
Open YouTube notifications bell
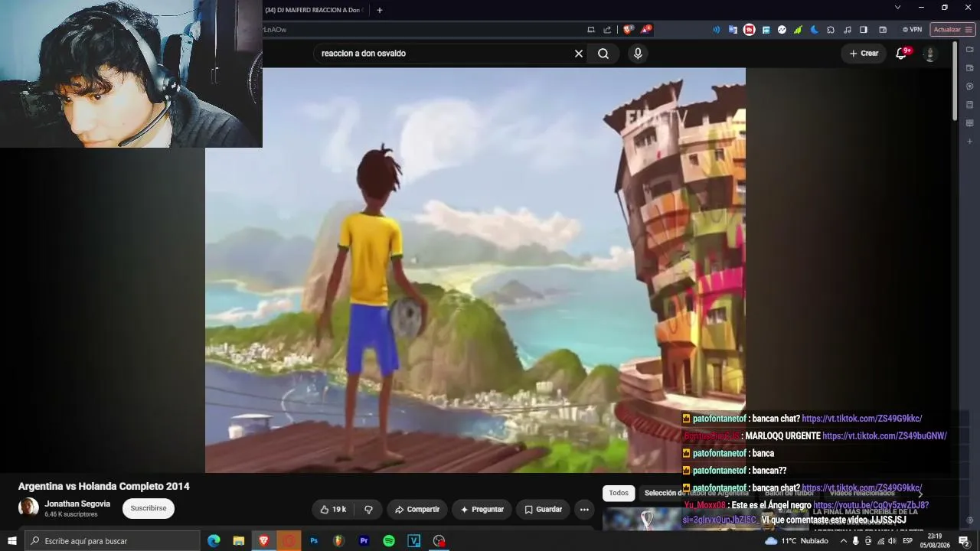(x=902, y=54)
